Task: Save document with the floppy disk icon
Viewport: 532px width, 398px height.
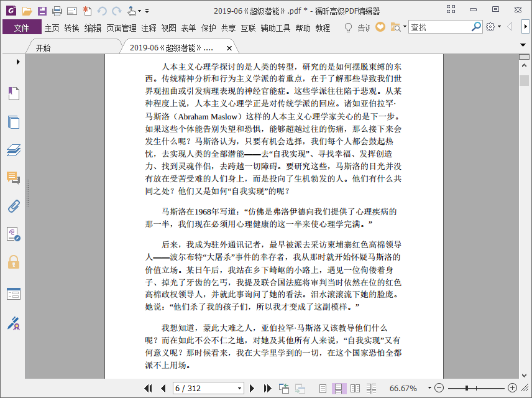Action: tap(42, 11)
